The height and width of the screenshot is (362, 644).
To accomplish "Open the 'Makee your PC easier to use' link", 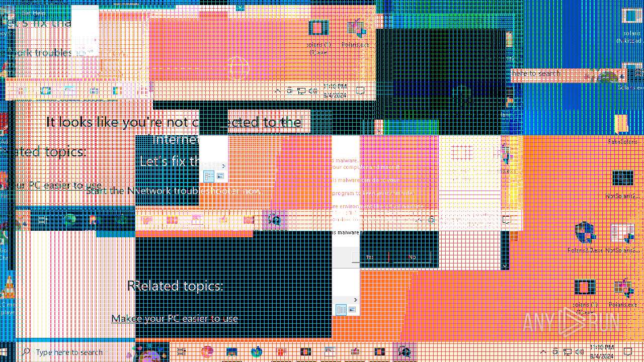I will [175, 319].
